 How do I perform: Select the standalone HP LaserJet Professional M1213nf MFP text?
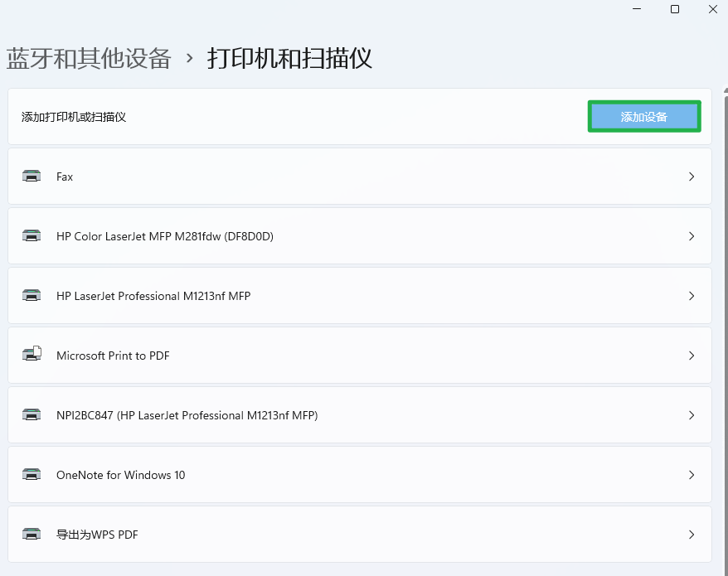point(153,296)
